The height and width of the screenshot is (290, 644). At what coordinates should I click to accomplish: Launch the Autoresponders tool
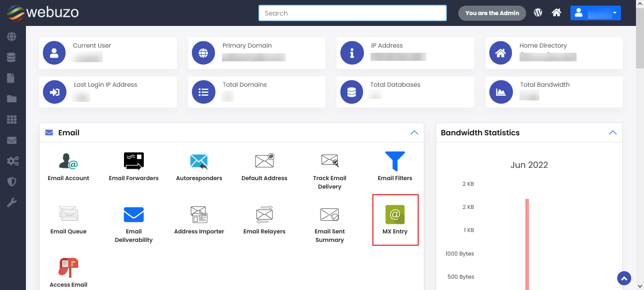coord(199,162)
